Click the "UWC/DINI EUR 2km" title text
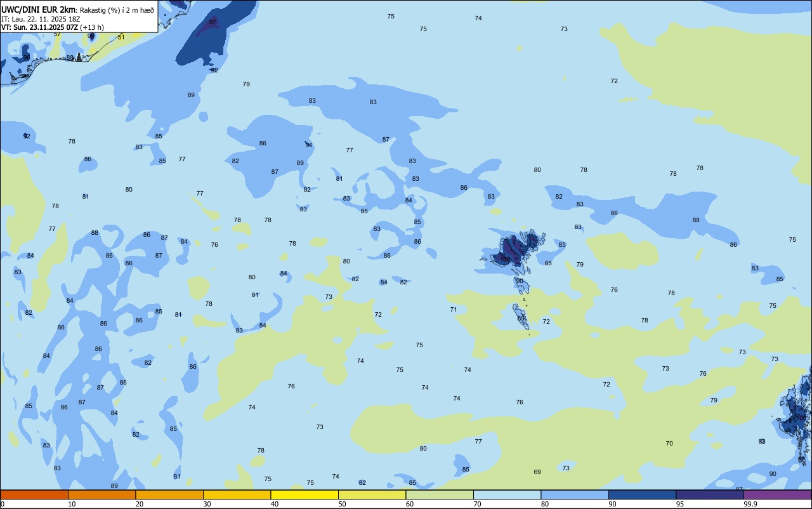 click(39, 10)
